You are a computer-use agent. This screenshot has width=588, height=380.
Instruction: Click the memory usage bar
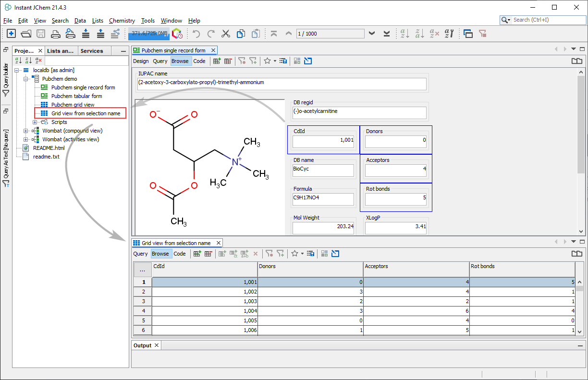click(x=149, y=34)
